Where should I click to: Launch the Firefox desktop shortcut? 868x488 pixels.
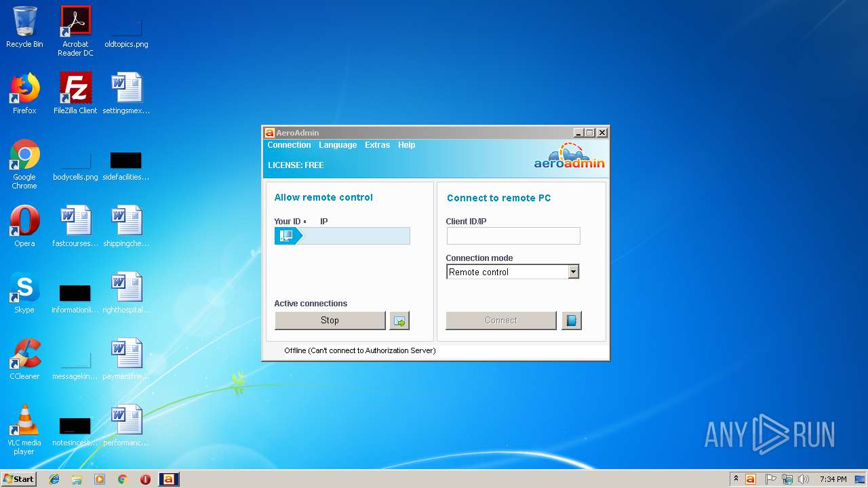pyautogui.click(x=24, y=94)
